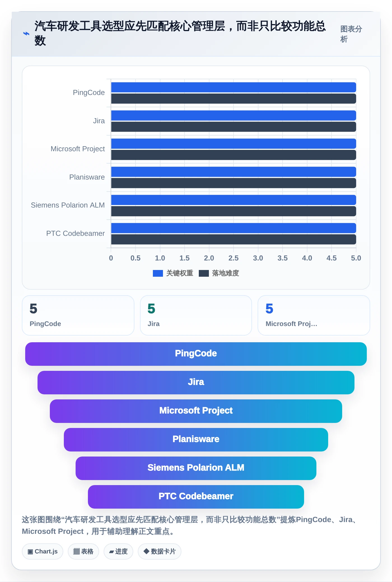The width and height of the screenshot is (392, 582).
Task: Select the PTC Codebeamer funnel bar
Action: [196, 497]
